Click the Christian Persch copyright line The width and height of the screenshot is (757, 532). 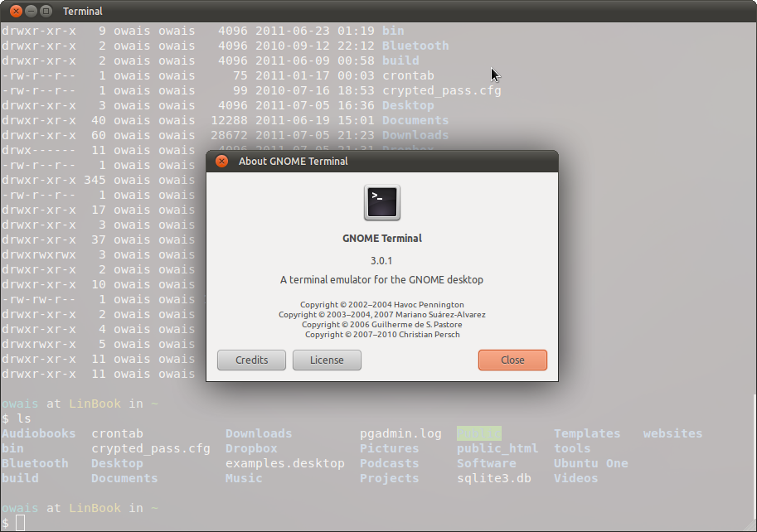pyautogui.click(x=382, y=334)
